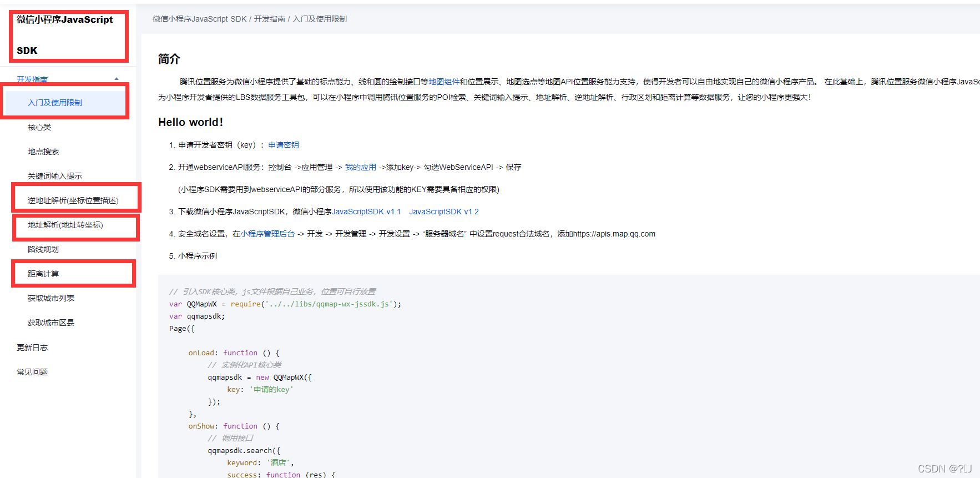This screenshot has height=478, width=980.
Task: Click the note about webserviceAPI KEY权限
Action: point(339,189)
